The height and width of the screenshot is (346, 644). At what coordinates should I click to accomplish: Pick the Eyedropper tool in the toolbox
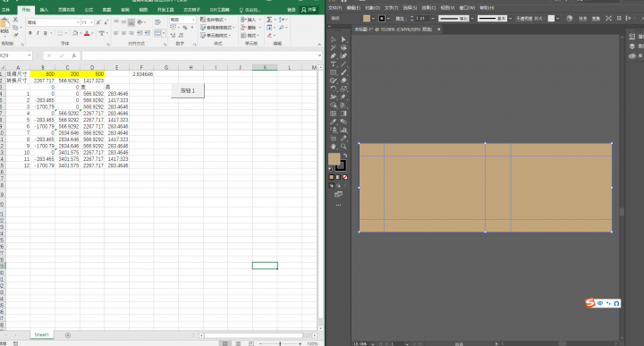point(333,122)
